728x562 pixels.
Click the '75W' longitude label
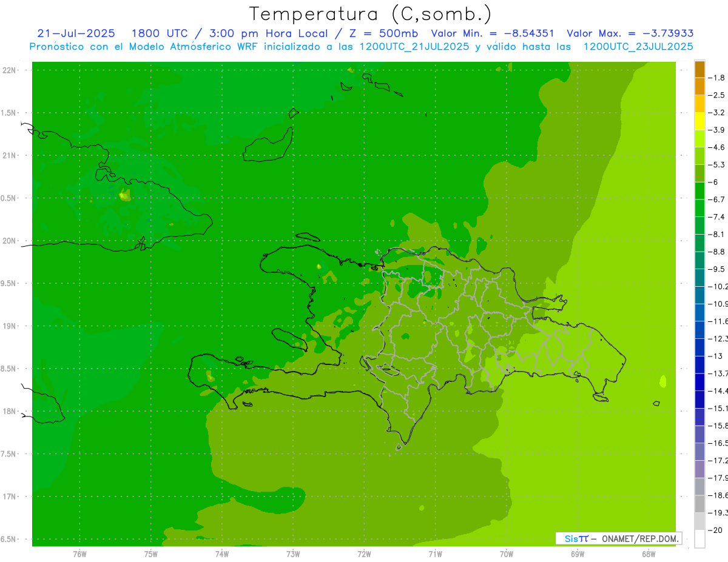pos(150,554)
